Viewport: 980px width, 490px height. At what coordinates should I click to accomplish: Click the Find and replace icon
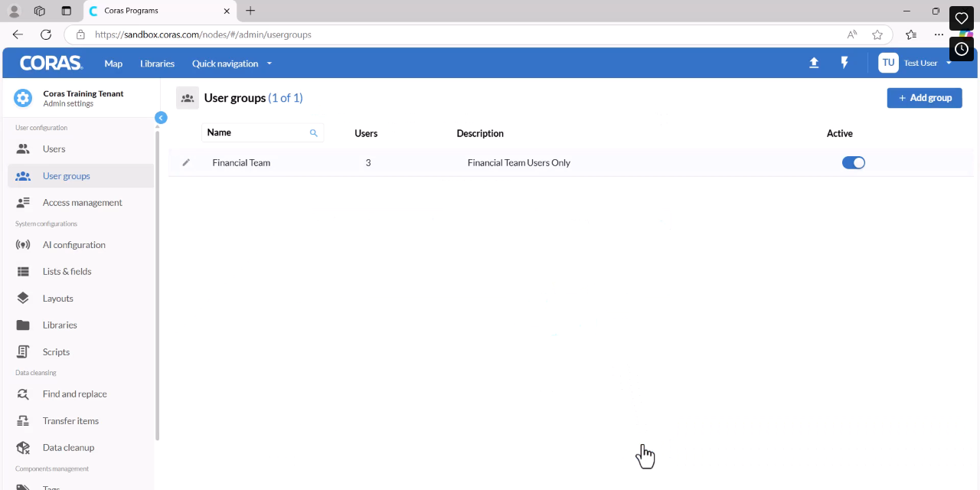23,394
